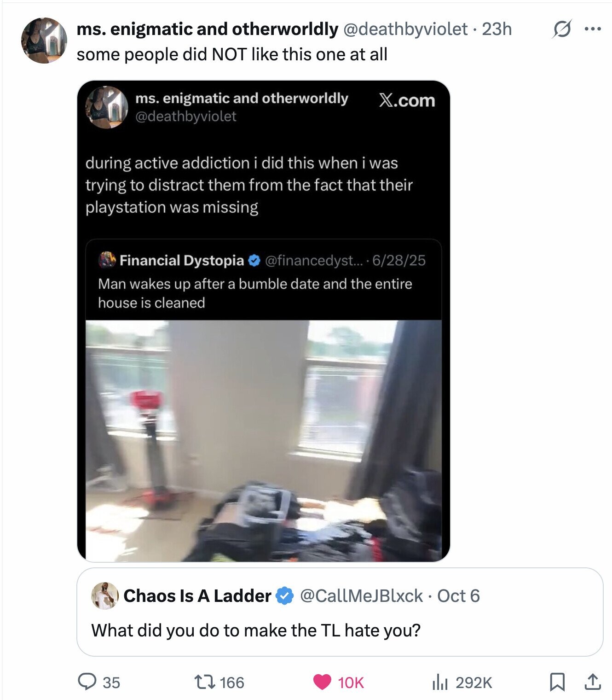Click the 'What did you do to make the TL hate you?' text
Screen dimensions: 612x700
(x=256, y=630)
